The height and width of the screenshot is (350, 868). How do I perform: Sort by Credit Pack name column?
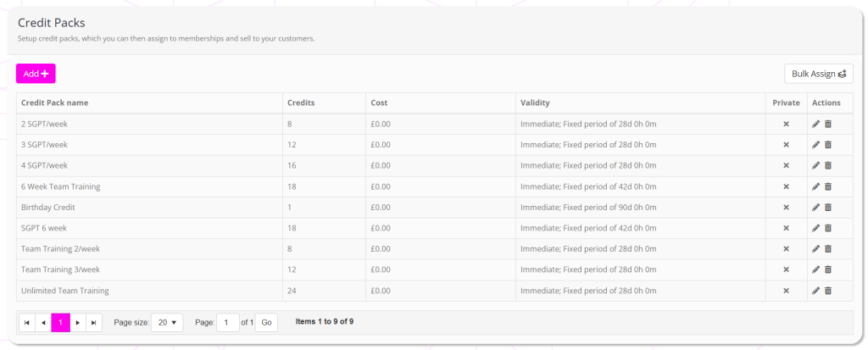[x=55, y=103]
